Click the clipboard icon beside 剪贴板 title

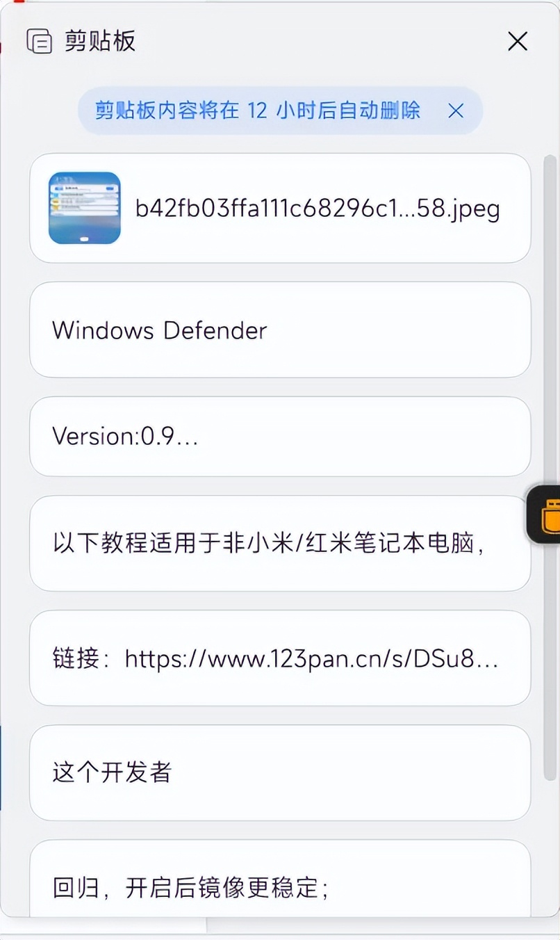click(40, 42)
